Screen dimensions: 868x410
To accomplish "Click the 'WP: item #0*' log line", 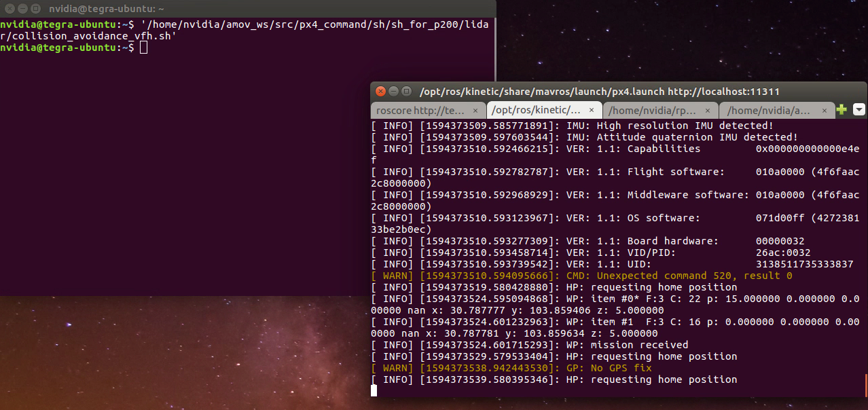I will (x=616, y=304).
